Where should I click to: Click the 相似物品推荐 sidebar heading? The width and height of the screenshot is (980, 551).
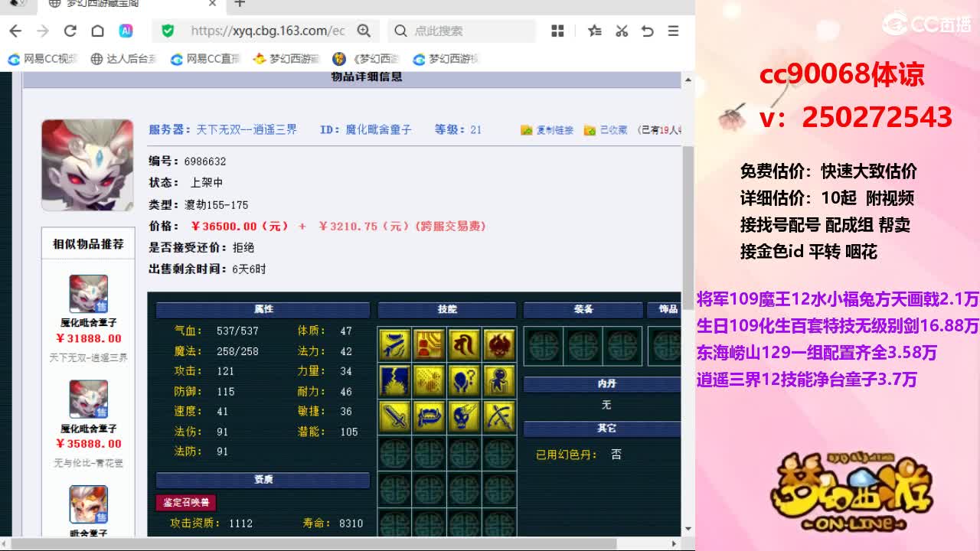point(88,244)
